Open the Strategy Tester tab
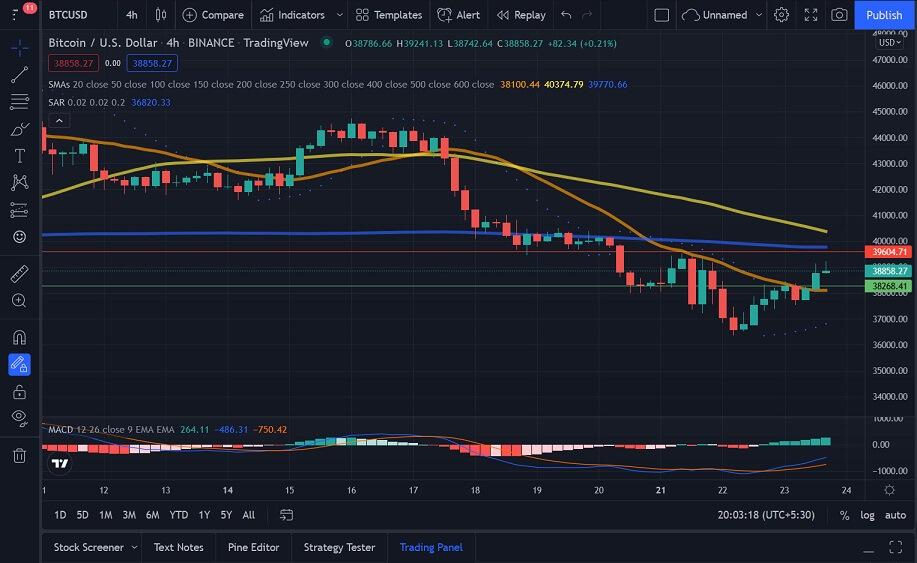 pos(339,547)
